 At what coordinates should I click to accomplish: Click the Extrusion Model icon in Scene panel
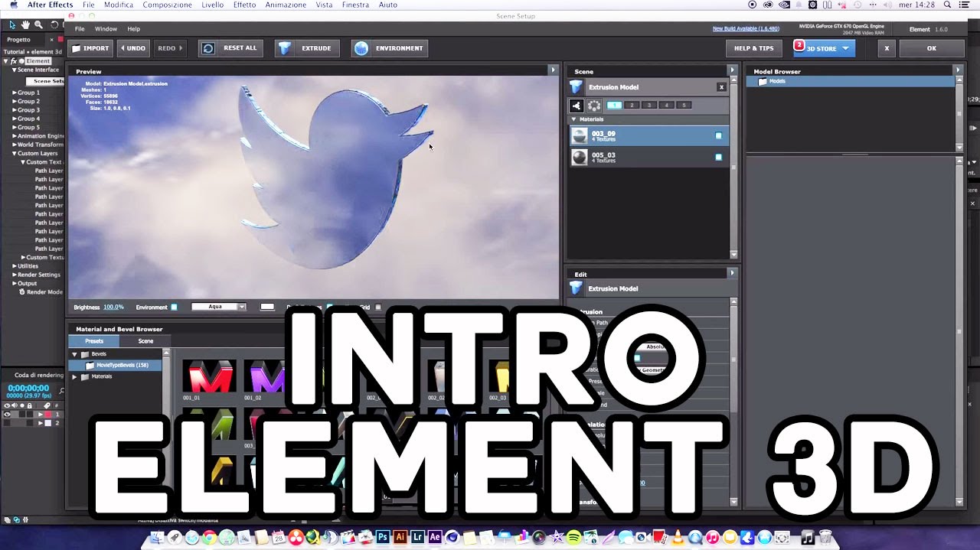pos(577,87)
